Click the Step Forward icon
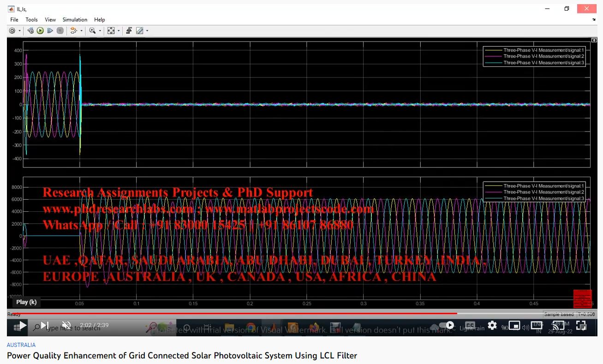603x364 pixels. pos(50,31)
